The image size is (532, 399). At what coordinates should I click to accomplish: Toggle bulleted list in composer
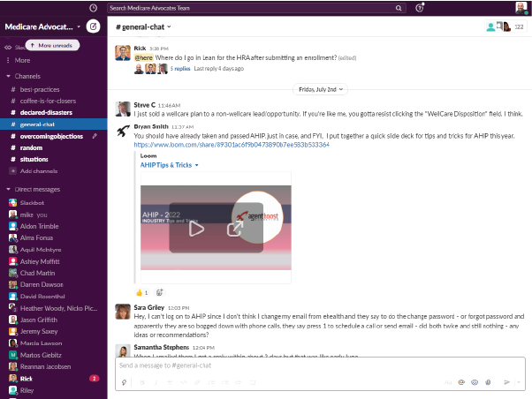[225, 382]
